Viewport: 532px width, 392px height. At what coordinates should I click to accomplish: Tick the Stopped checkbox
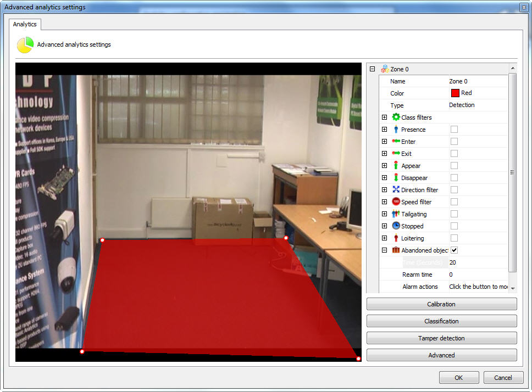coord(454,226)
